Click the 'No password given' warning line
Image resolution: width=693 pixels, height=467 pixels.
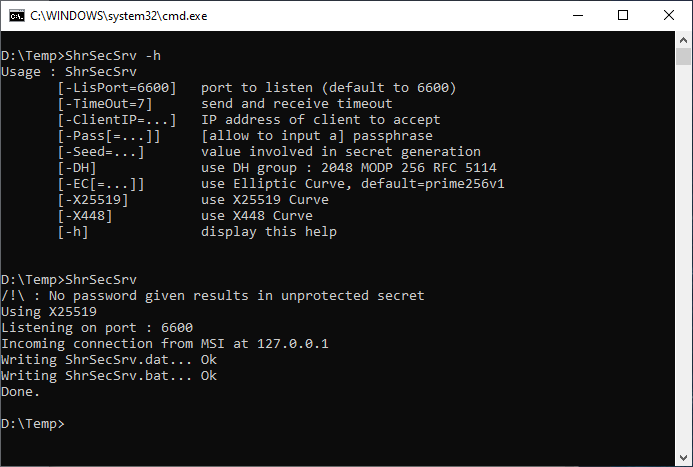213,296
